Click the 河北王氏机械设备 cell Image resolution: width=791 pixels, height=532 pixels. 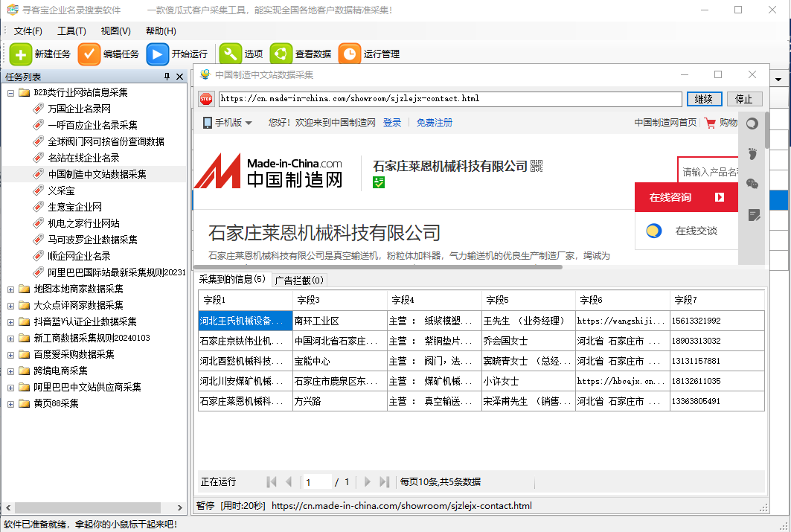[245, 321]
